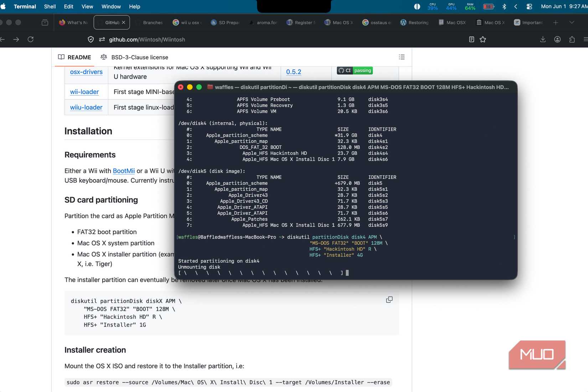
Task: Toggle reader view in address bar
Action: 471,40
